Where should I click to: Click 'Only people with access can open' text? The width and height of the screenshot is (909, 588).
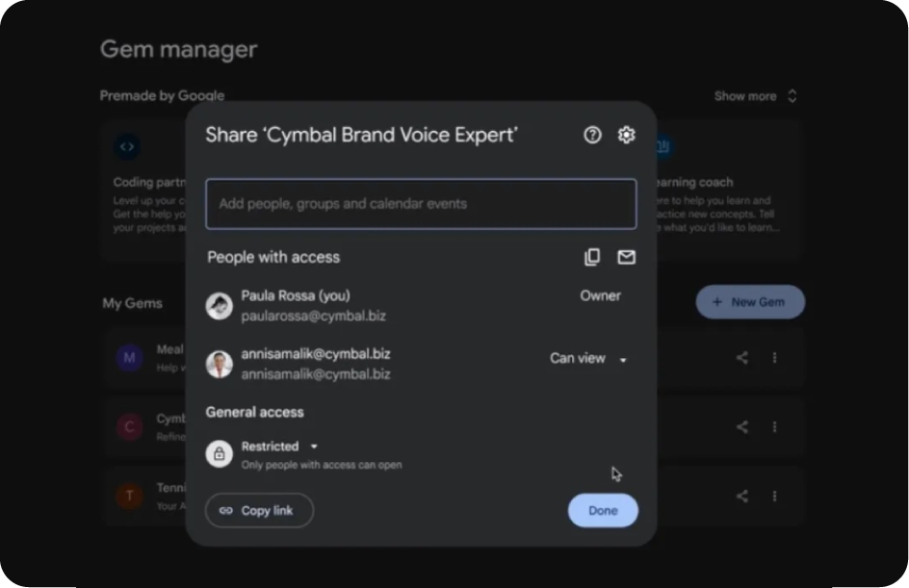(x=322, y=465)
